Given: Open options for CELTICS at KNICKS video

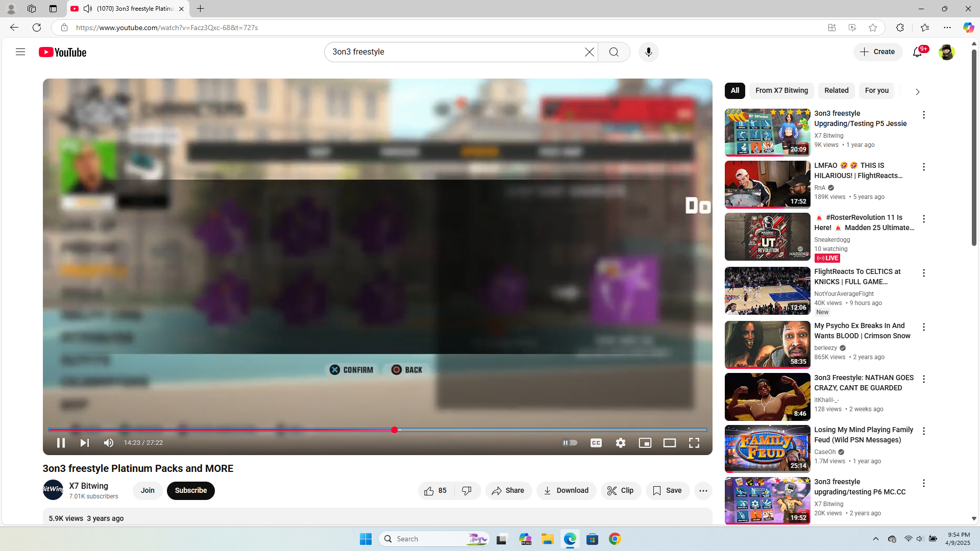Looking at the screenshot, I should [923, 273].
